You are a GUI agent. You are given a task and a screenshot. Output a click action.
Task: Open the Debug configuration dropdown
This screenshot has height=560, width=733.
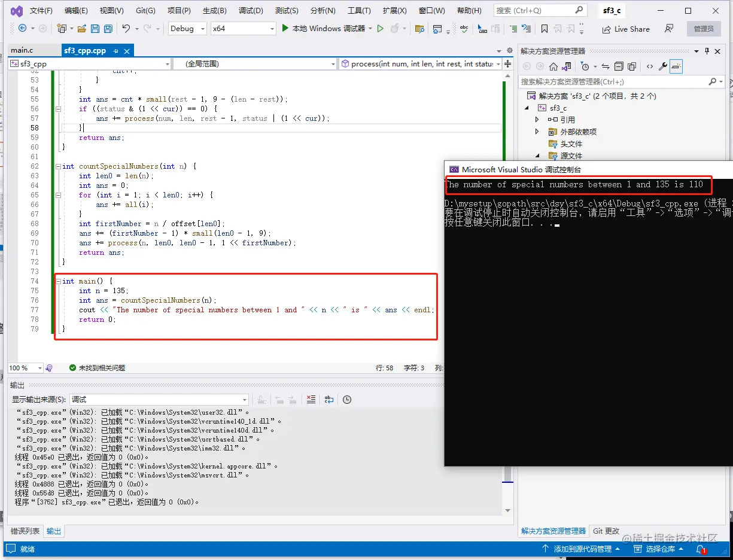pos(187,29)
